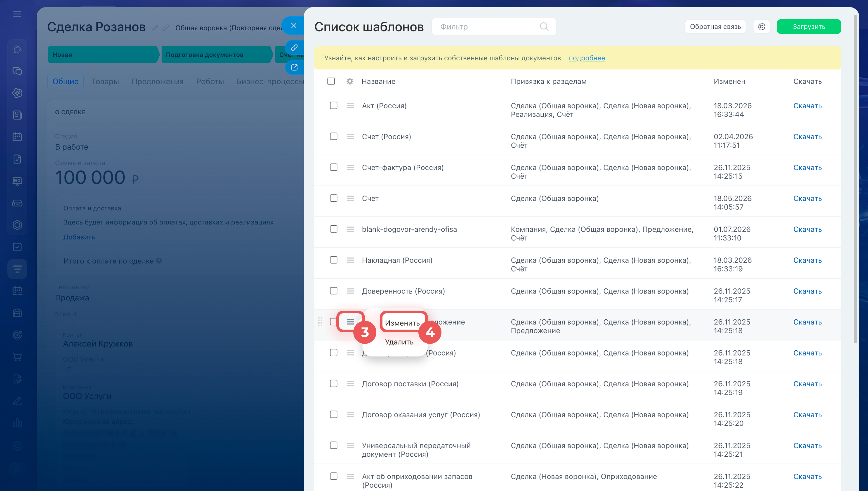Check the Акт (Россия) template checkbox
The image size is (868, 491).
(334, 106)
